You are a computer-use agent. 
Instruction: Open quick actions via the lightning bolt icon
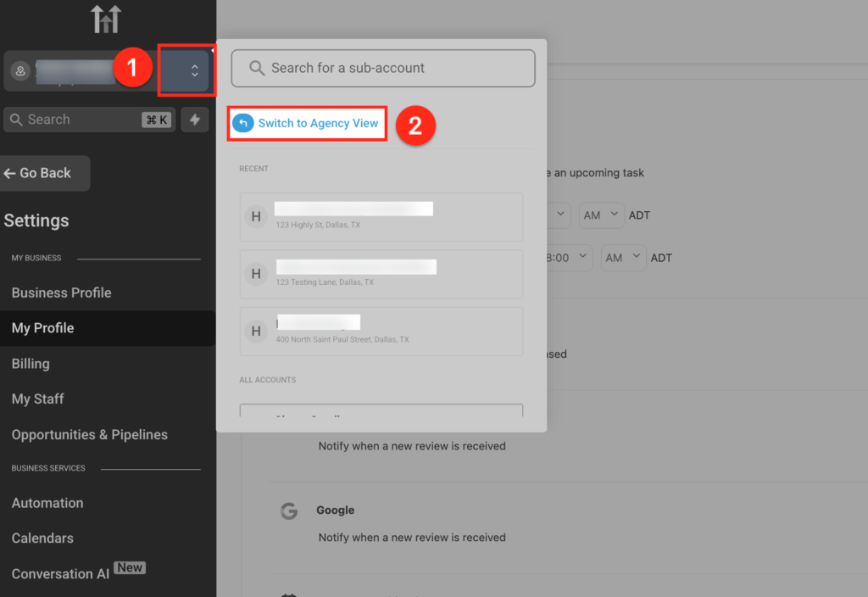[194, 119]
